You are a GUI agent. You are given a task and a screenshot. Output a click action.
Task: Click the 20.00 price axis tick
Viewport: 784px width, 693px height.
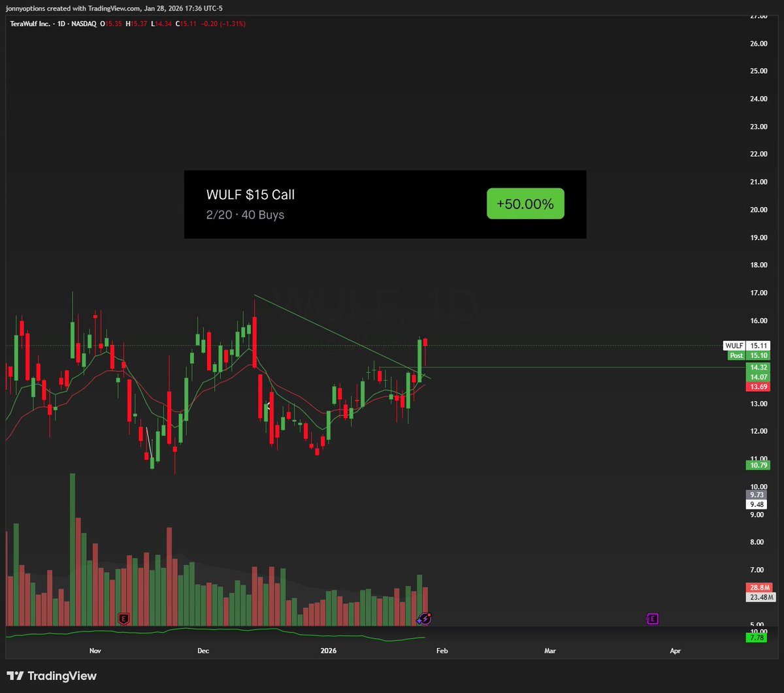(758, 210)
